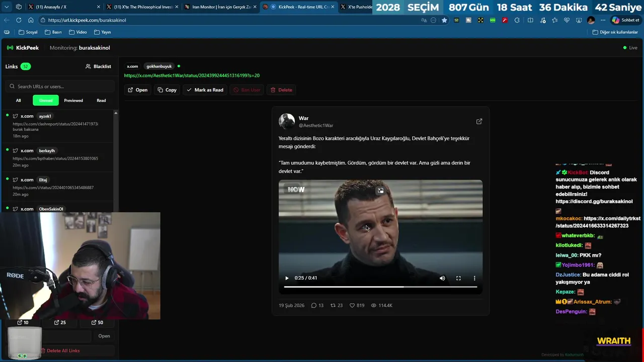This screenshot has height=362, width=644.
Task: Select the Unread filter tab
Action: pyautogui.click(x=46, y=101)
